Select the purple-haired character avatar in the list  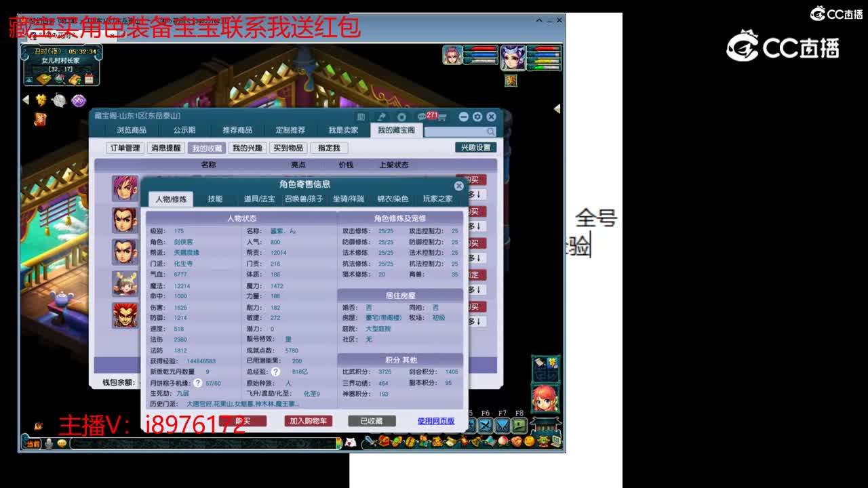click(125, 188)
